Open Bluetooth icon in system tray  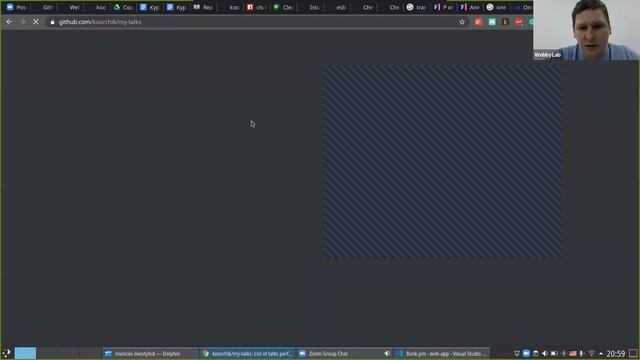click(564, 353)
